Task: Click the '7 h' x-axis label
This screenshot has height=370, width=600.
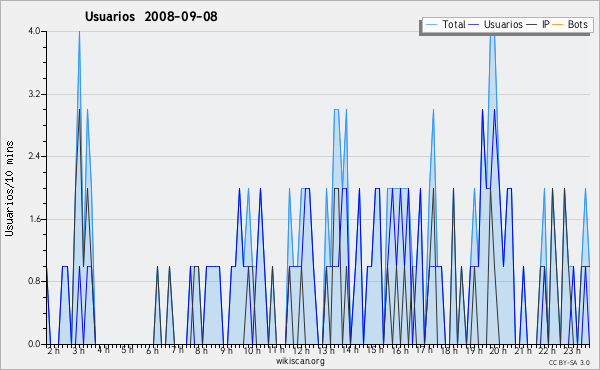Action: pos(177,350)
